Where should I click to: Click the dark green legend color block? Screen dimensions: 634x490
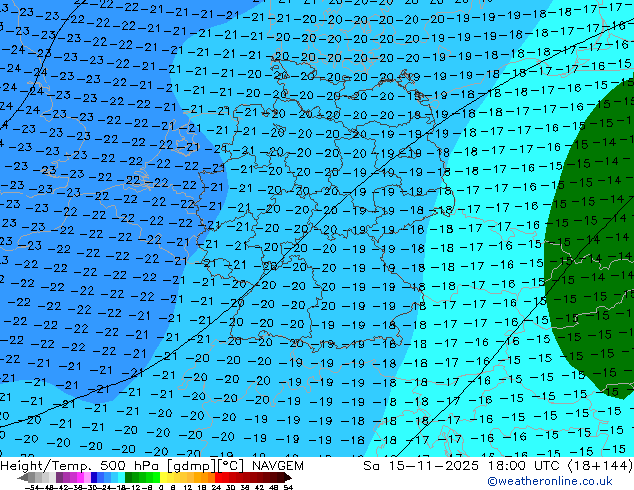point(128,477)
